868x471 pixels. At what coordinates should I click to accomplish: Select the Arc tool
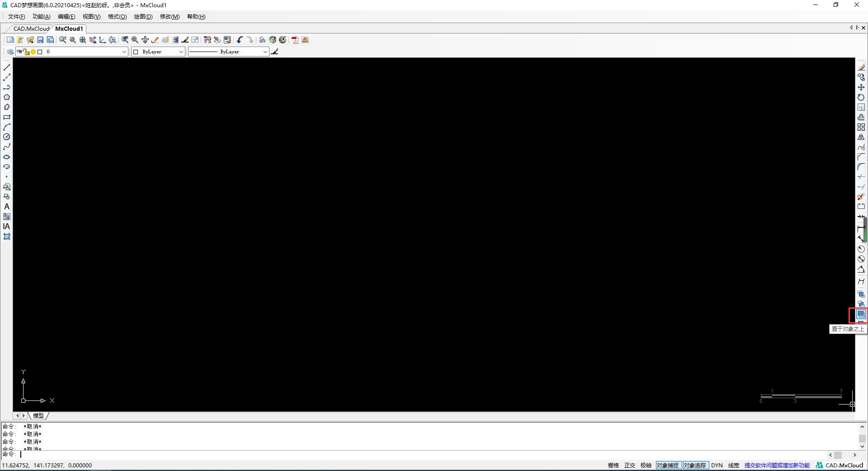7,127
